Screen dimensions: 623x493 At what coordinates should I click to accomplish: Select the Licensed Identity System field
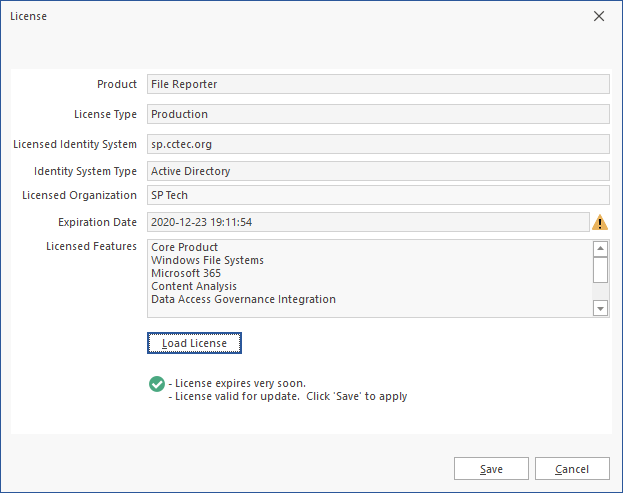tap(378, 144)
